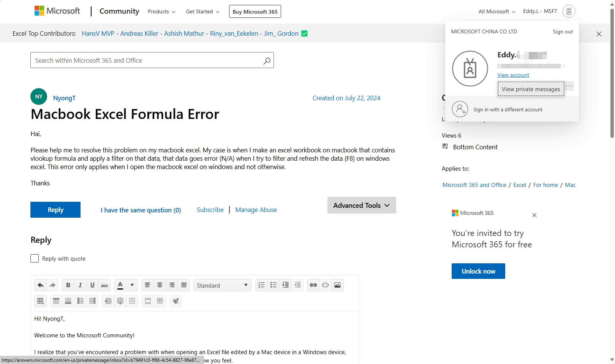Subscribe to this thread
The width and height of the screenshot is (615, 364).
click(210, 210)
